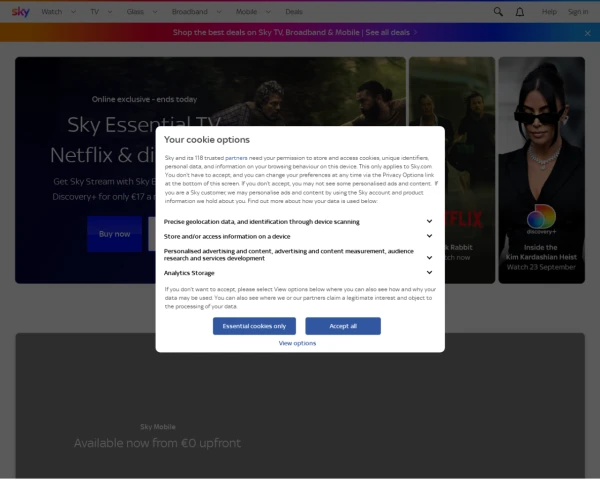Open the View options link
Viewport: 600px width, 480px height.
pos(297,343)
